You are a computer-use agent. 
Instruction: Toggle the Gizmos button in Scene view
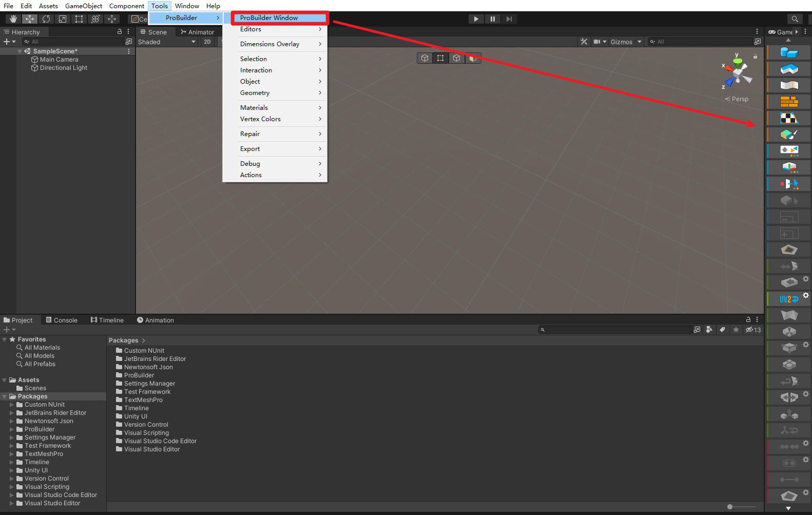click(x=622, y=42)
